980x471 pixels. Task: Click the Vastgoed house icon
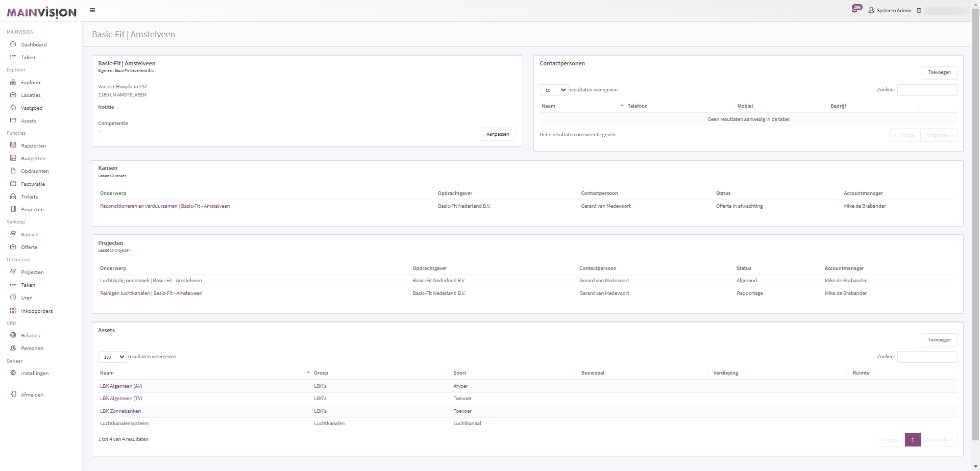pyautogui.click(x=13, y=108)
